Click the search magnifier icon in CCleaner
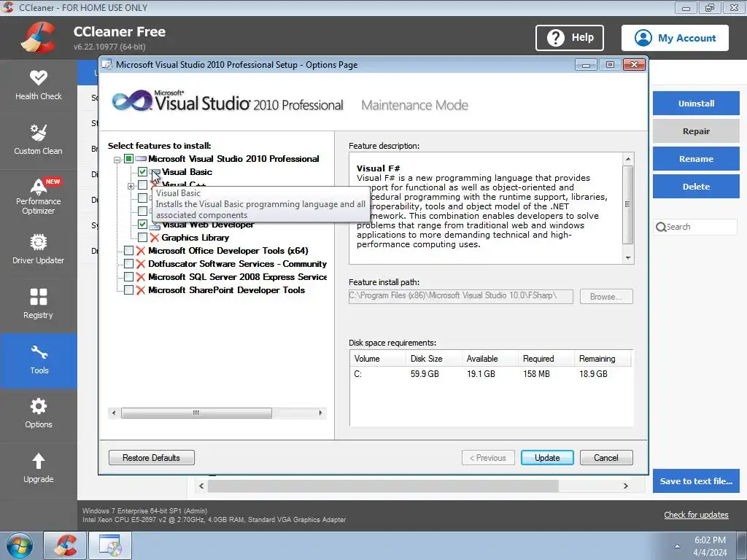The image size is (747, 560). click(x=661, y=227)
